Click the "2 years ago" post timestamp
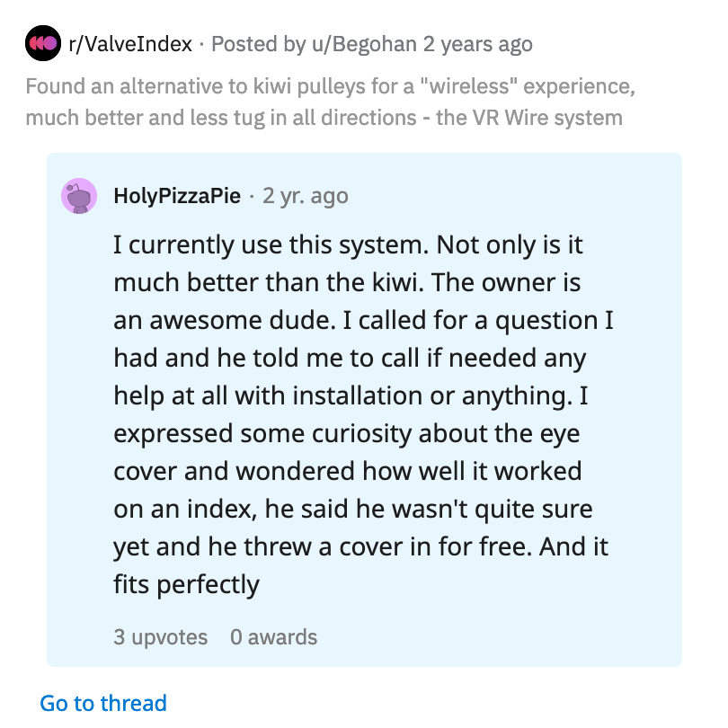Screen dimensions: 728x728 point(477,43)
